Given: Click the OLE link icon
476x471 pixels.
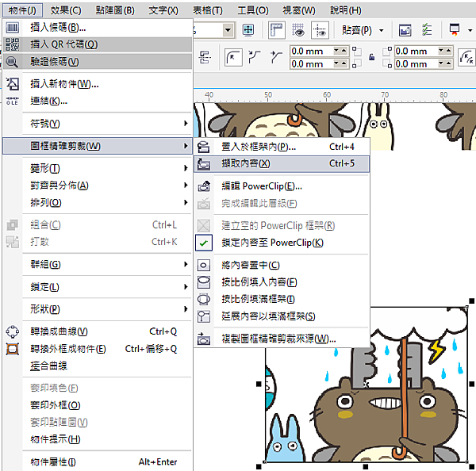Looking at the screenshot, I should coord(13,101).
